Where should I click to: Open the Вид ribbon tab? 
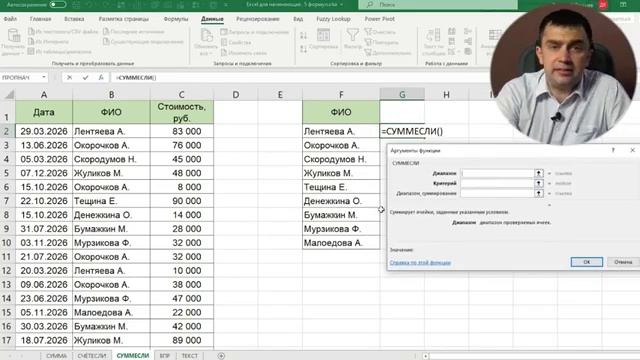click(x=298, y=19)
